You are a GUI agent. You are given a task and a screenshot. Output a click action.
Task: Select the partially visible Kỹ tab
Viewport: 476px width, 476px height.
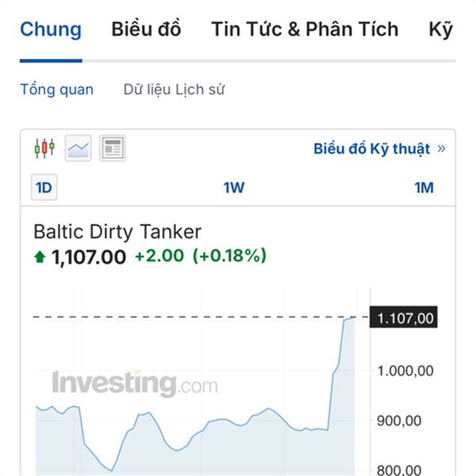pos(440,30)
